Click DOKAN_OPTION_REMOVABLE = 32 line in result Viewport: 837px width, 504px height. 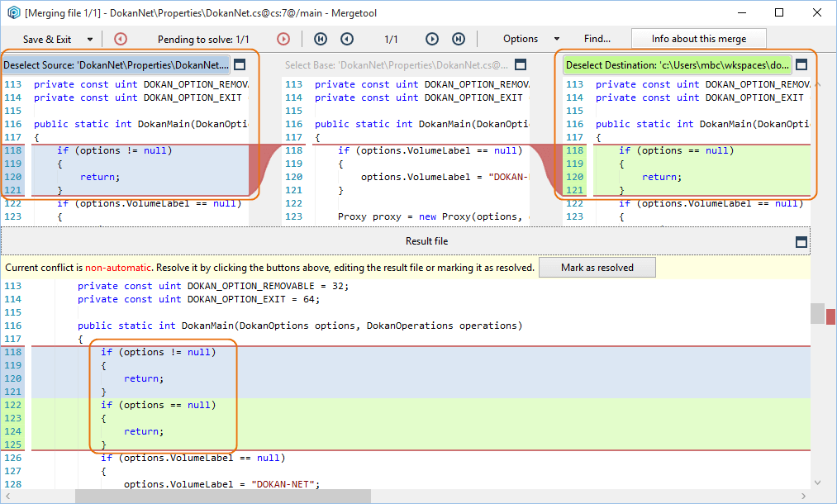pyautogui.click(x=213, y=286)
